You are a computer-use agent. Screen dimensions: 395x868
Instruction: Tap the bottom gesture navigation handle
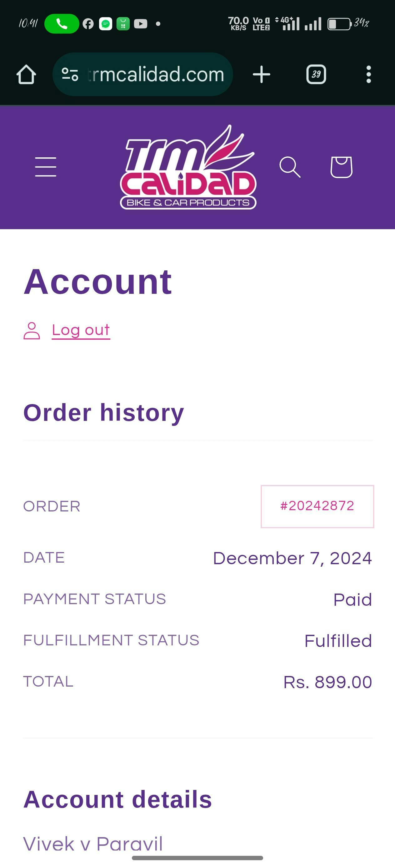coord(197,858)
